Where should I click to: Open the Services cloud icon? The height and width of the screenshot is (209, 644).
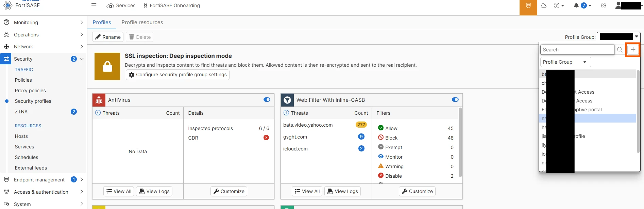click(x=110, y=5)
